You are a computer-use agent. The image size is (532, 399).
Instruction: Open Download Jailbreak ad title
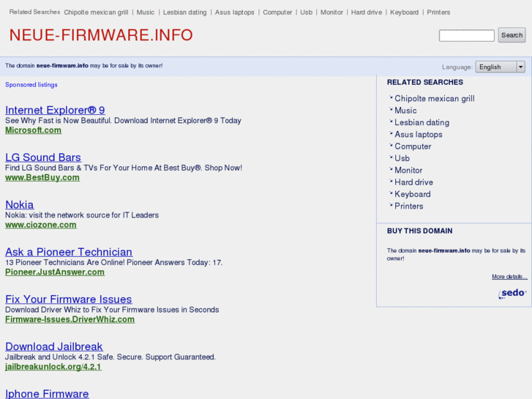coord(54,346)
